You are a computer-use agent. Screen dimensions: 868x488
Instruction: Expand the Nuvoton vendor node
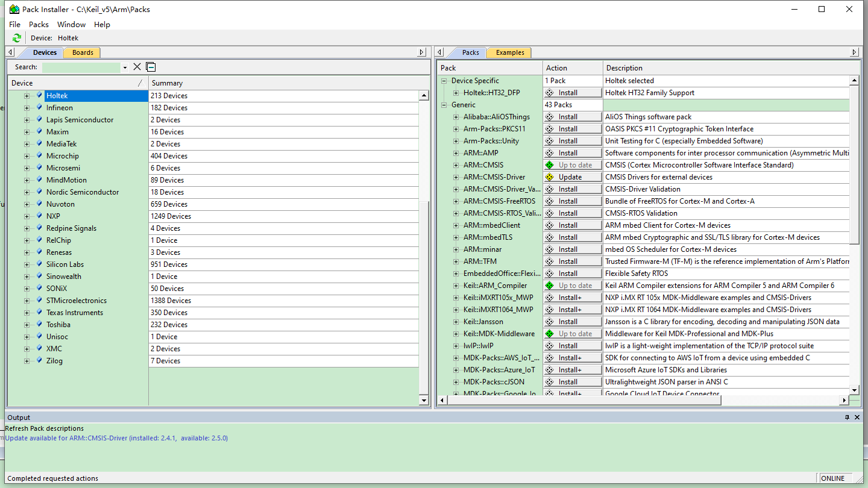point(27,204)
